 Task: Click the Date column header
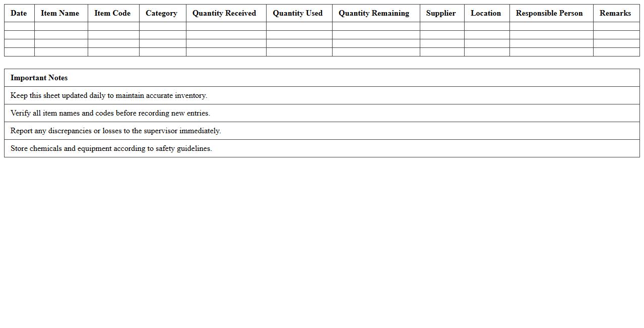(x=19, y=13)
